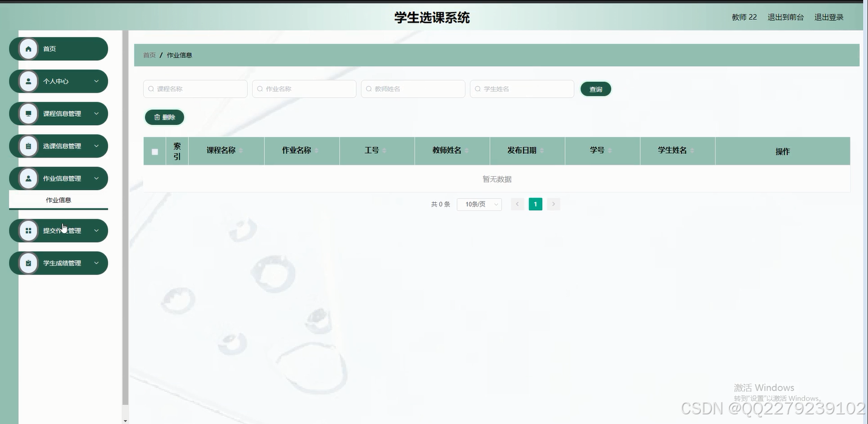Sort the 课程名称 column ascending

tap(241, 148)
